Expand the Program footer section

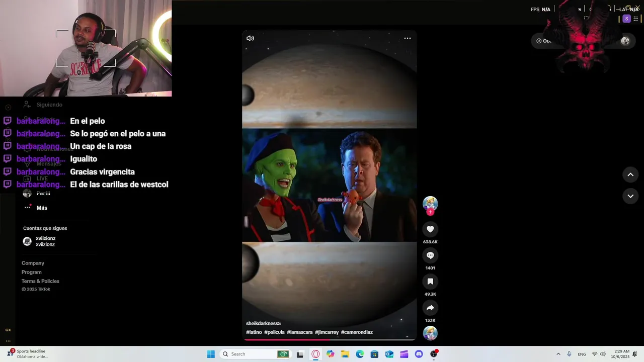[x=32, y=272]
